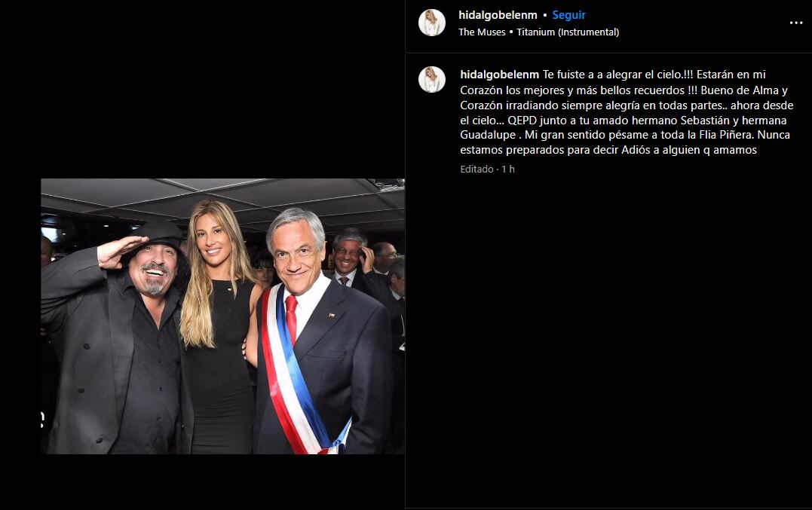This screenshot has height=510, width=812.
Task: Open the tagged people icon on the photo's edge
Action: pyautogui.click(x=42, y=420)
